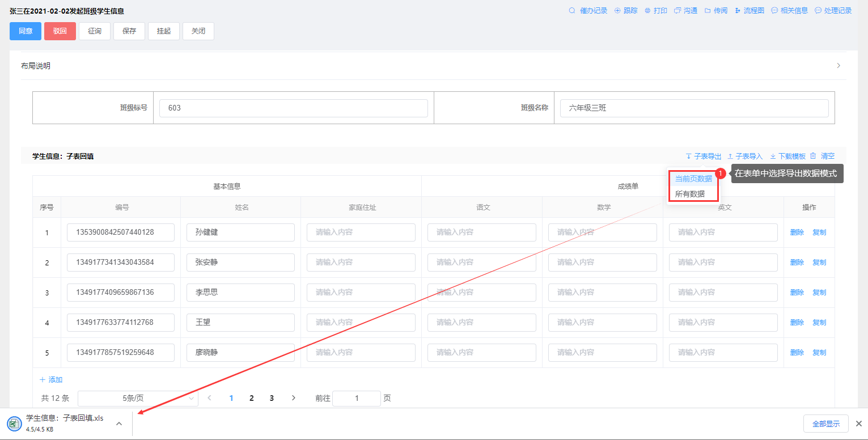Open download options for 子表回填.xls
This screenshot has height=440, width=868.
tap(119, 424)
